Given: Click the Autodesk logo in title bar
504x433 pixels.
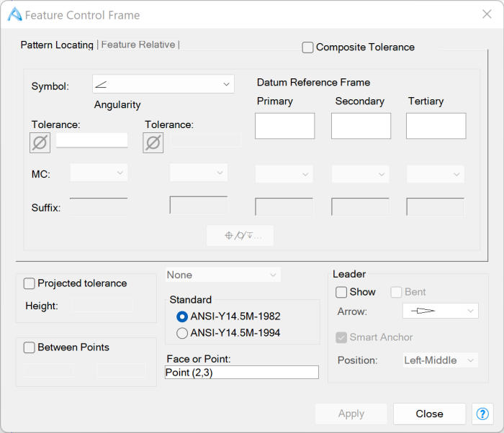Looking at the screenshot, I should click(14, 14).
